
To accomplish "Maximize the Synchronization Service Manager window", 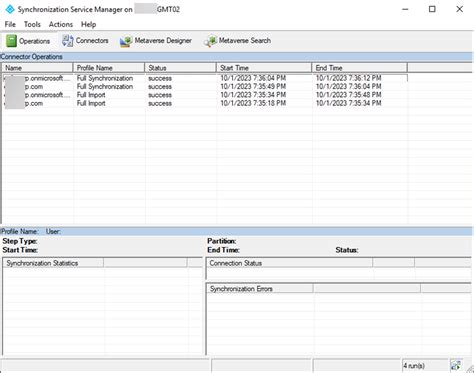I will 432,9.
